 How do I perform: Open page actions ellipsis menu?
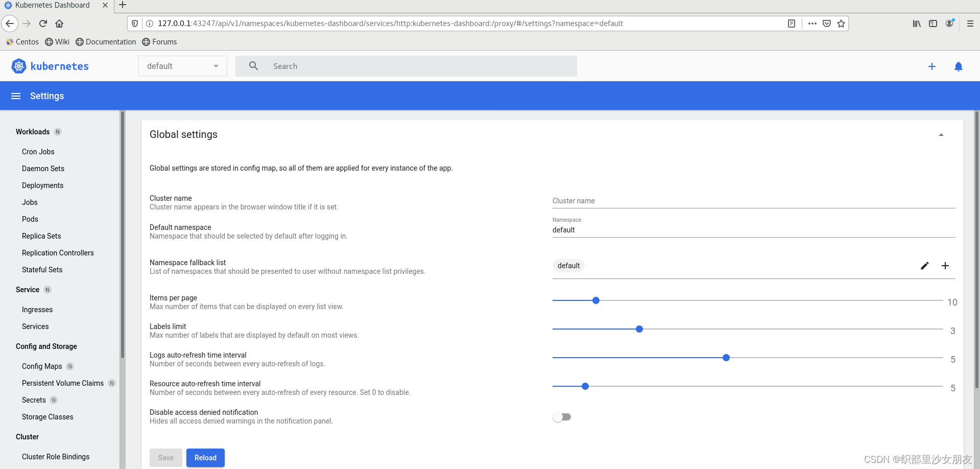(x=812, y=24)
